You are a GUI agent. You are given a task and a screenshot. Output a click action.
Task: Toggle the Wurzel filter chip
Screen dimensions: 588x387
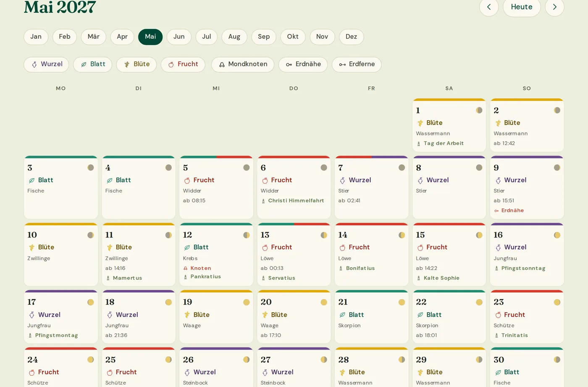tap(47, 64)
